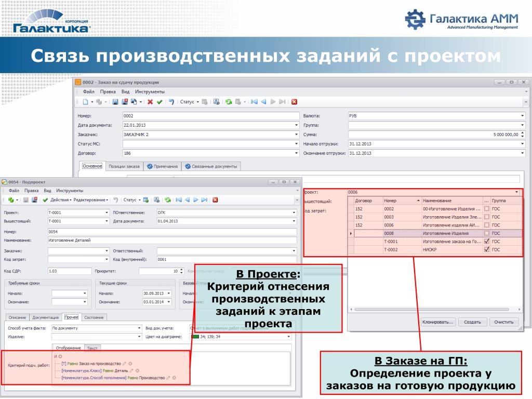
Task: Click Save-as copy icon in Заказ toolbar
Action: click(134, 102)
